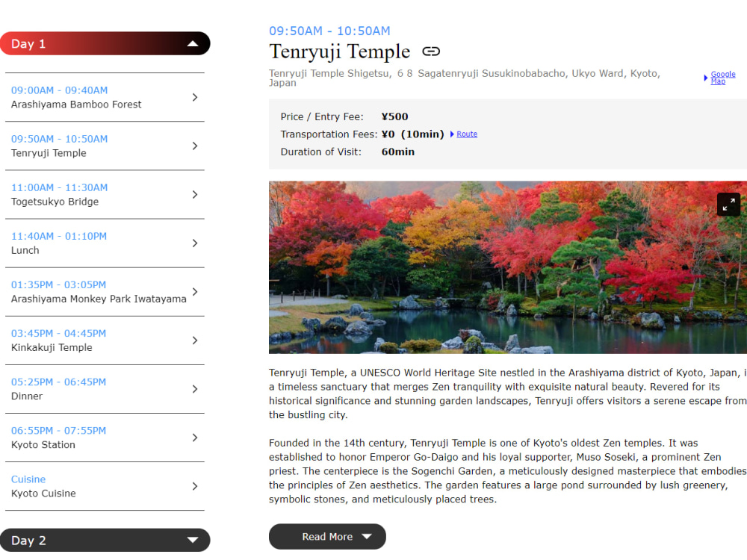Expand the temple photo to fullscreen

coord(728,205)
